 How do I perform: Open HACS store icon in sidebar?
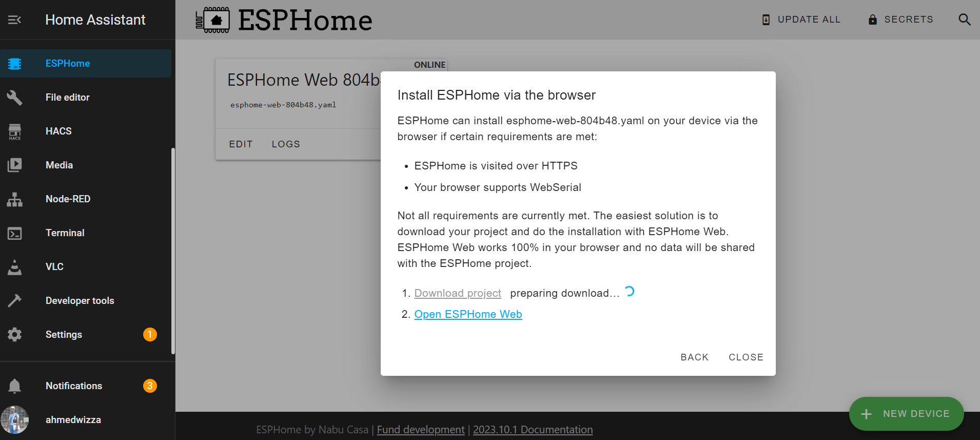click(x=14, y=131)
